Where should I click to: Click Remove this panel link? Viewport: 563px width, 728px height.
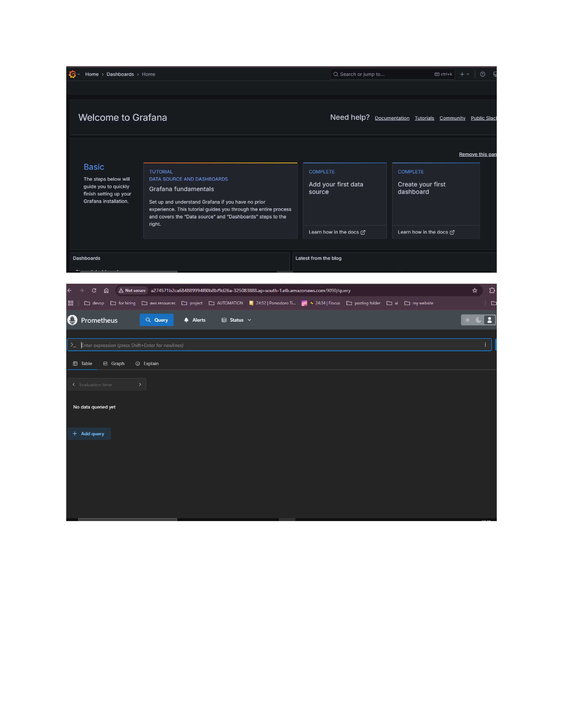(x=478, y=154)
